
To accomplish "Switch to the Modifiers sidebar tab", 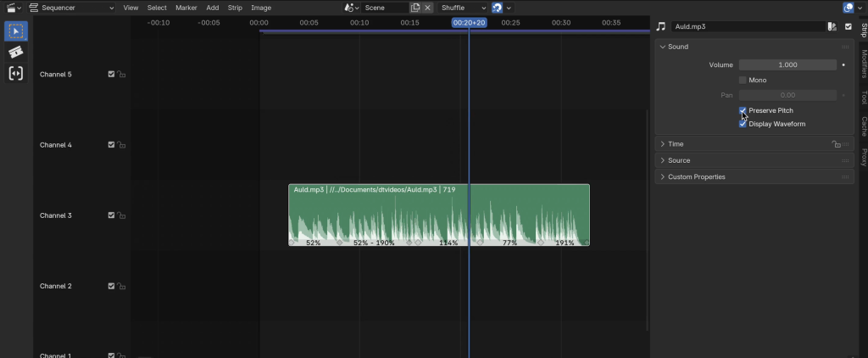I will point(863,64).
